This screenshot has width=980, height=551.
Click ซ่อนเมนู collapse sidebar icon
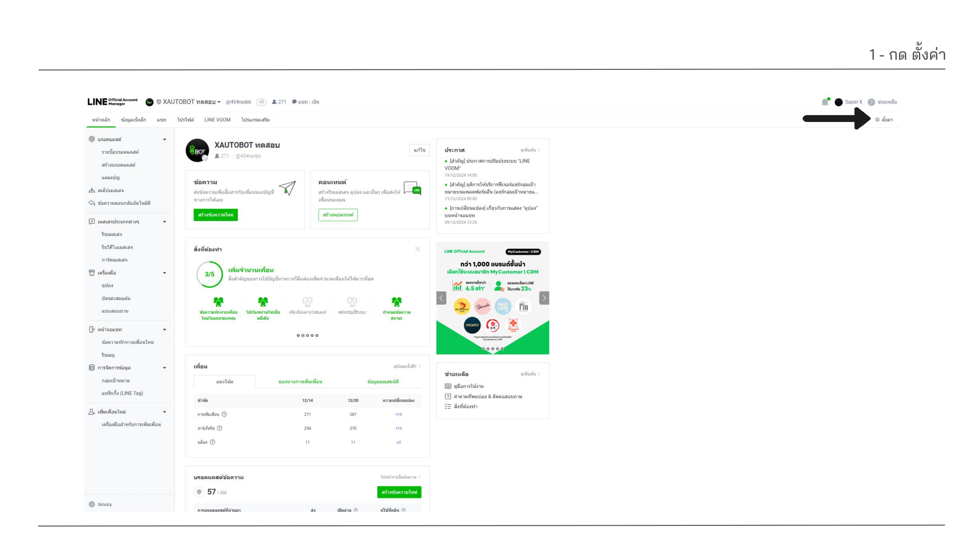[x=92, y=504]
